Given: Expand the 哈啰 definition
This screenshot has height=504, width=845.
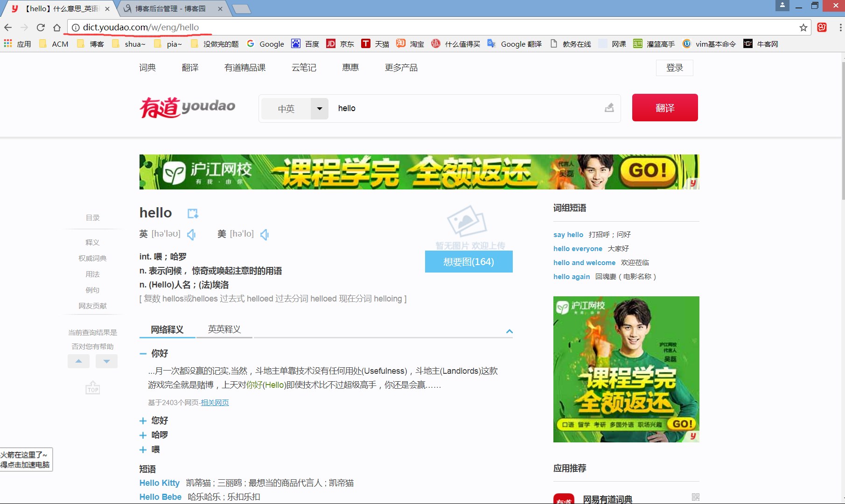Looking at the screenshot, I should [x=143, y=435].
